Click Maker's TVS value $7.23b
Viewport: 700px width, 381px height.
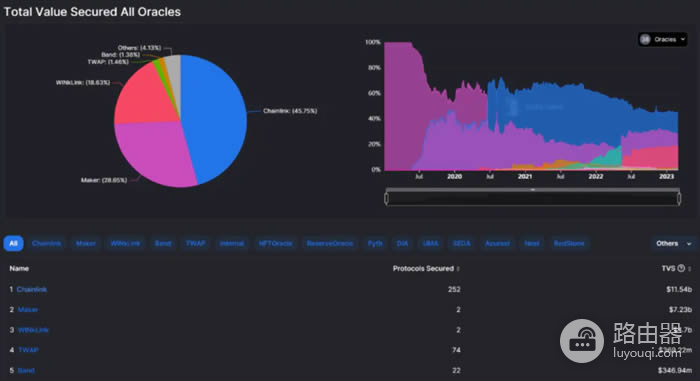point(680,310)
